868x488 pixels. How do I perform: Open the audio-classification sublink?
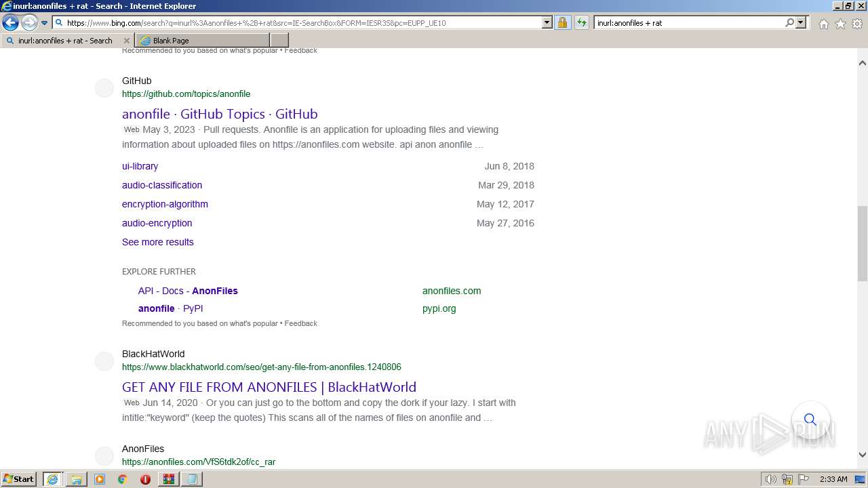pos(162,185)
